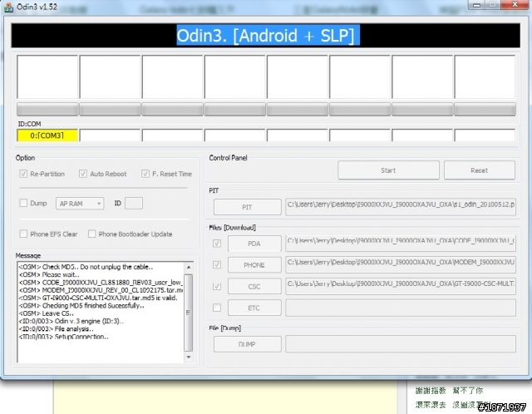Click the DUMP file button

pos(248,344)
